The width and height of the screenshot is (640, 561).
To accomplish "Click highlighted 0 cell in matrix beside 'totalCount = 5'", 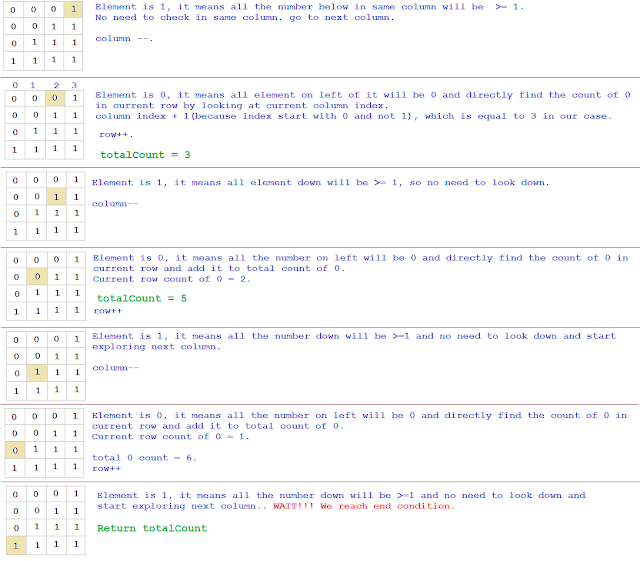I will click(x=37, y=277).
